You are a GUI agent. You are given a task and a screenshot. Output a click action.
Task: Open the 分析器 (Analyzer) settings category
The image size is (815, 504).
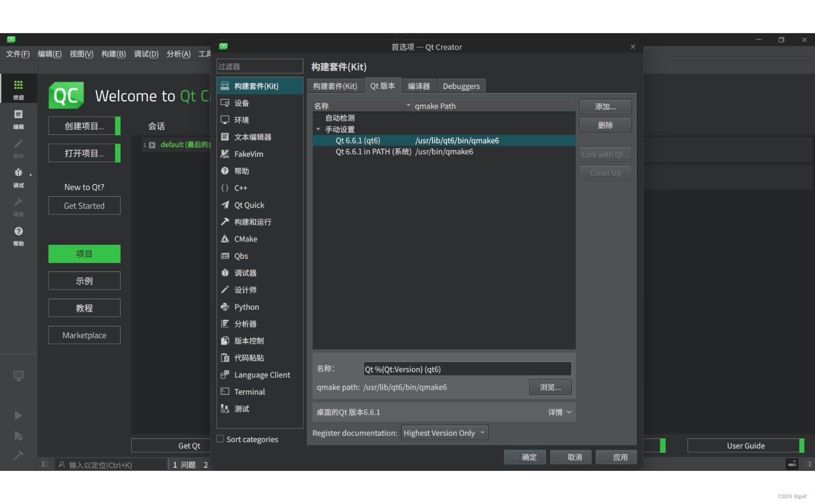click(260, 324)
